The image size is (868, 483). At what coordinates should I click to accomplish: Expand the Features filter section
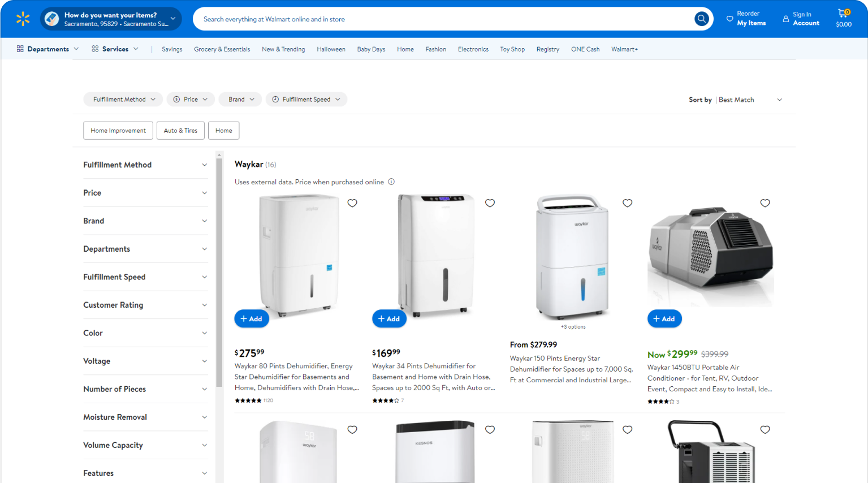[x=145, y=473]
